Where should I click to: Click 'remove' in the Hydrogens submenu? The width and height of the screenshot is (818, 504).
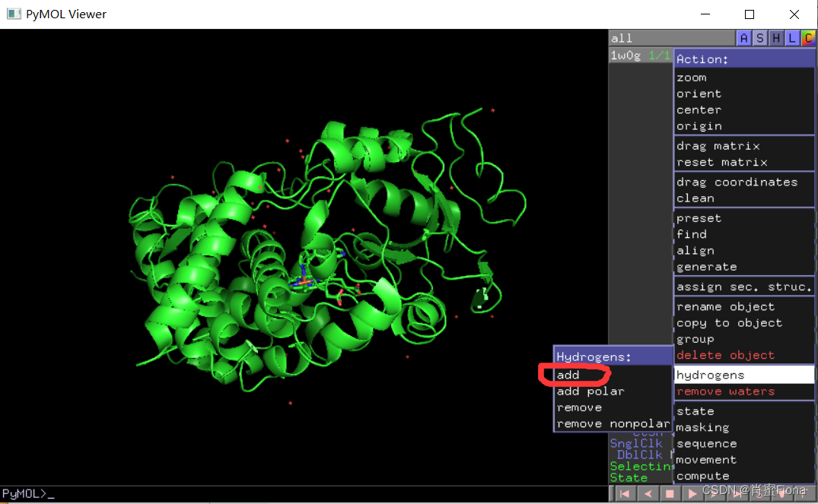pos(613,407)
